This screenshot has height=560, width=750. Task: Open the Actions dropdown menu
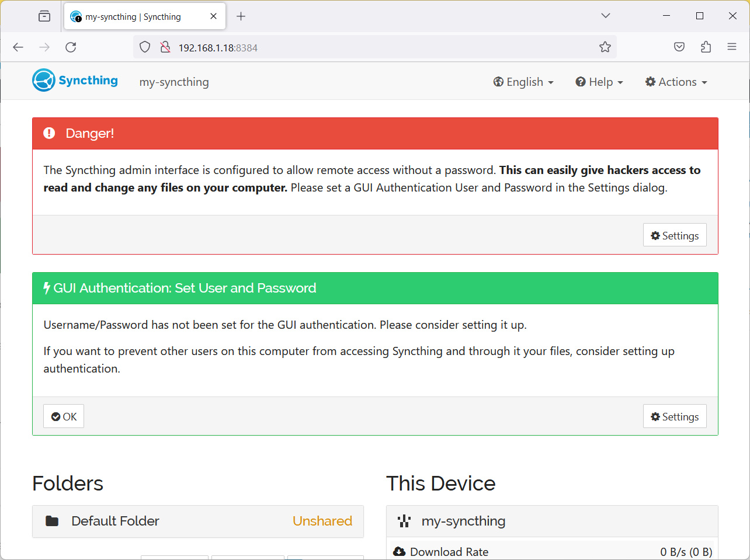(x=676, y=82)
